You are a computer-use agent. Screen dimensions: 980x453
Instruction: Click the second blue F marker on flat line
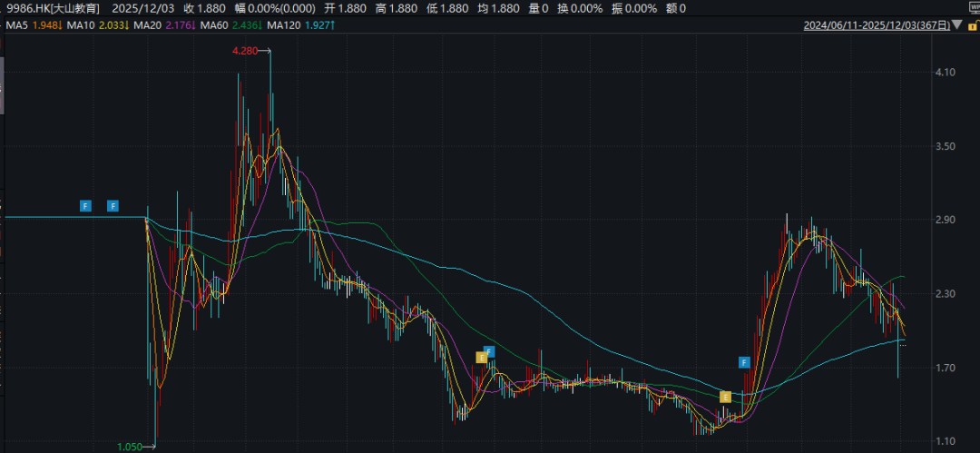click(x=113, y=206)
